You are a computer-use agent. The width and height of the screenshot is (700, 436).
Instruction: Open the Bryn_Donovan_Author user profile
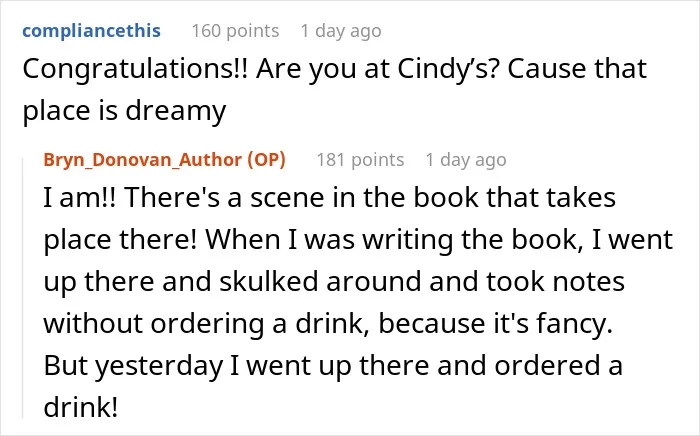[142, 160]
